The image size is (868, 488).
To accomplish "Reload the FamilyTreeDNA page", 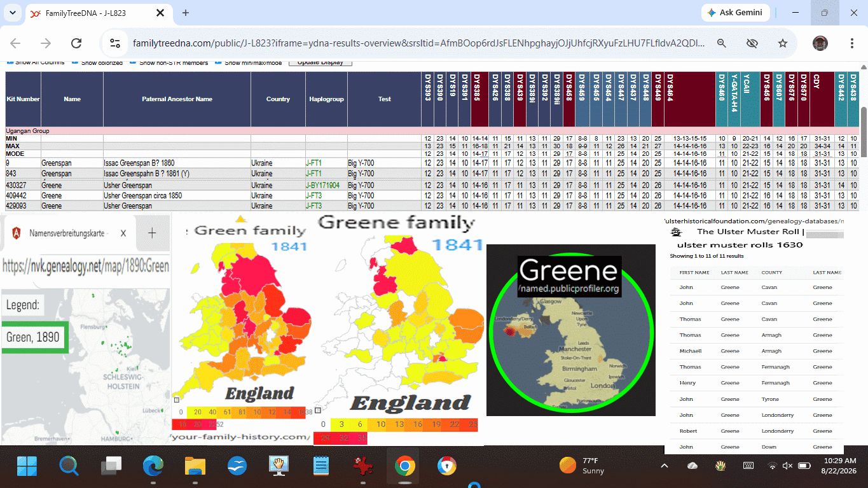I will (76, 43).
